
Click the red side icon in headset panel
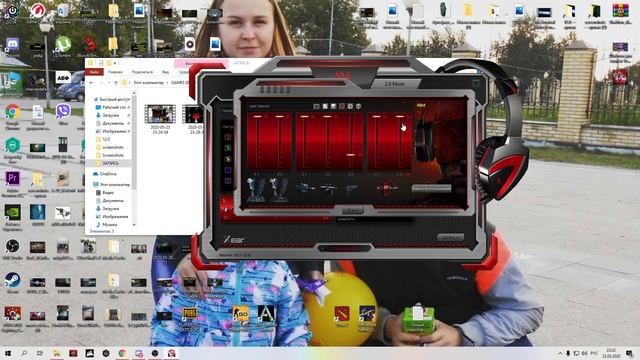pyautogui.click(x=228, y=137)
